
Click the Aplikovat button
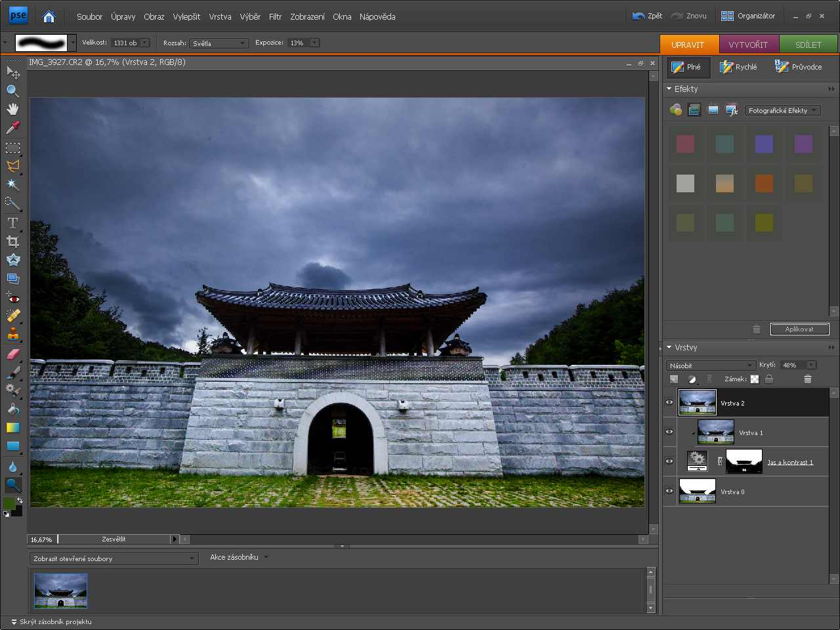click(799, 329)
